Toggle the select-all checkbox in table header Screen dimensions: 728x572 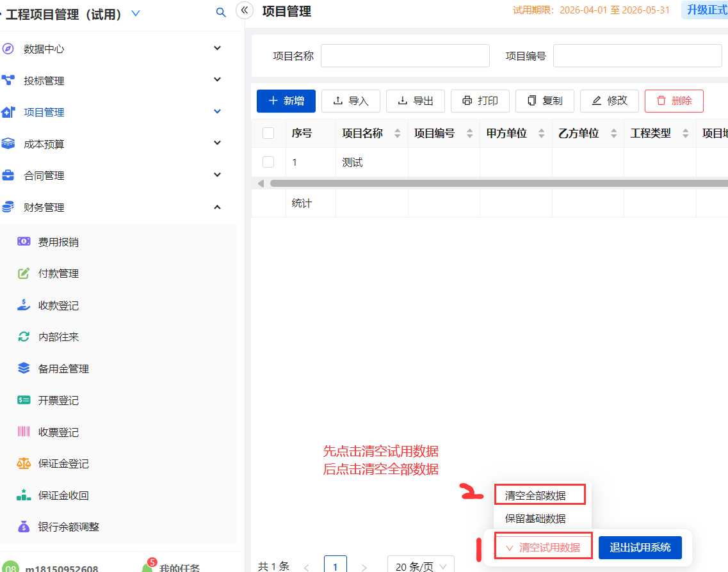click(268, 133)
